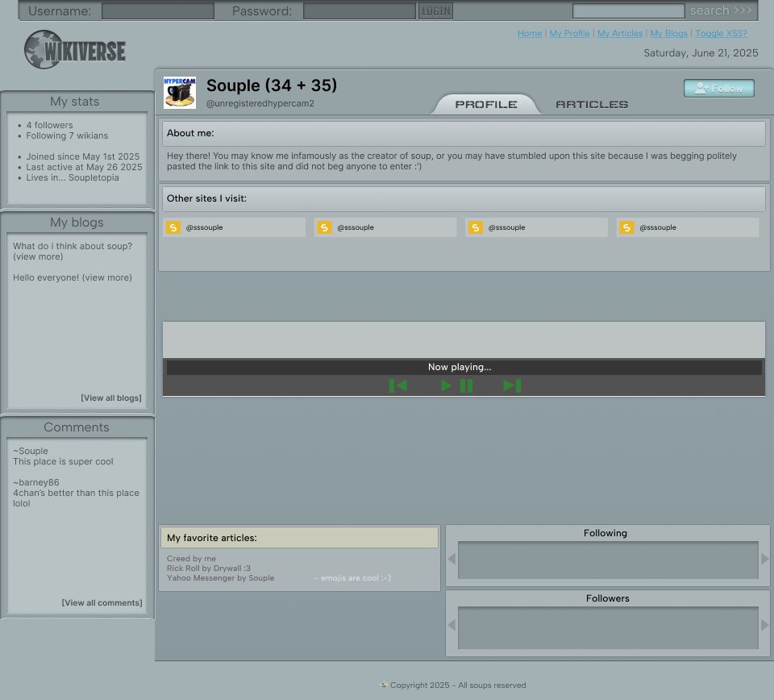Open the second @sssouple site link
Image resolution: width=774 pixels, height=700 pixels.
click(385, 227)
